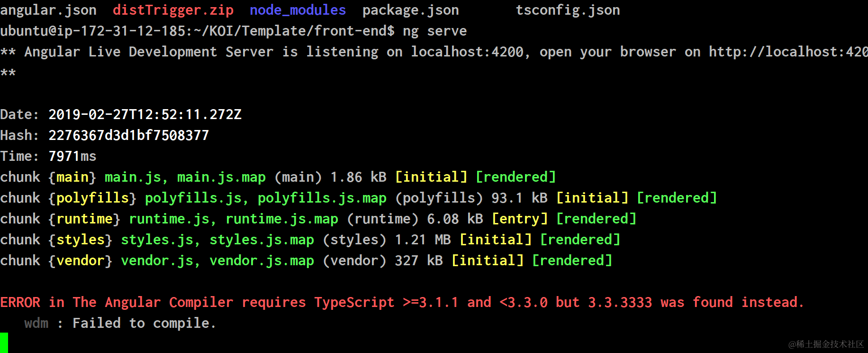Click the {vendor} chunk name
Screen dimensions: 868x353
tap(81, 261)
